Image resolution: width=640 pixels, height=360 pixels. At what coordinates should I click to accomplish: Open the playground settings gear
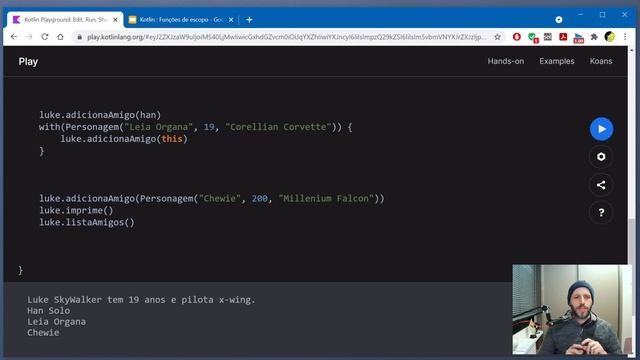(x=601, y=157)
